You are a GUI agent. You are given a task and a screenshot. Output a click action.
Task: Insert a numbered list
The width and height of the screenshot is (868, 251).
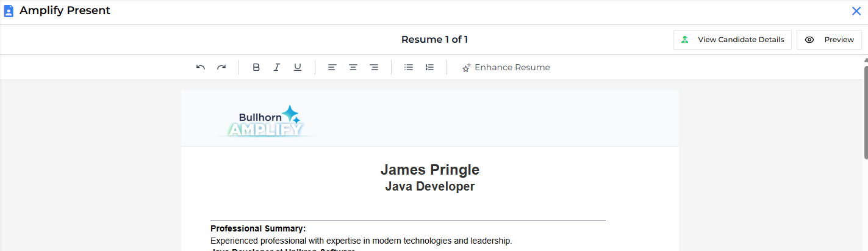(429, 67)
